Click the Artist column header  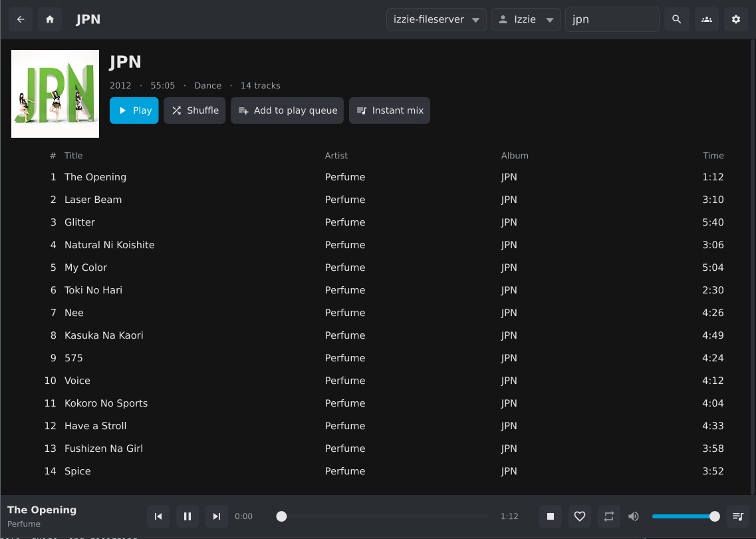tap(336, 156)
